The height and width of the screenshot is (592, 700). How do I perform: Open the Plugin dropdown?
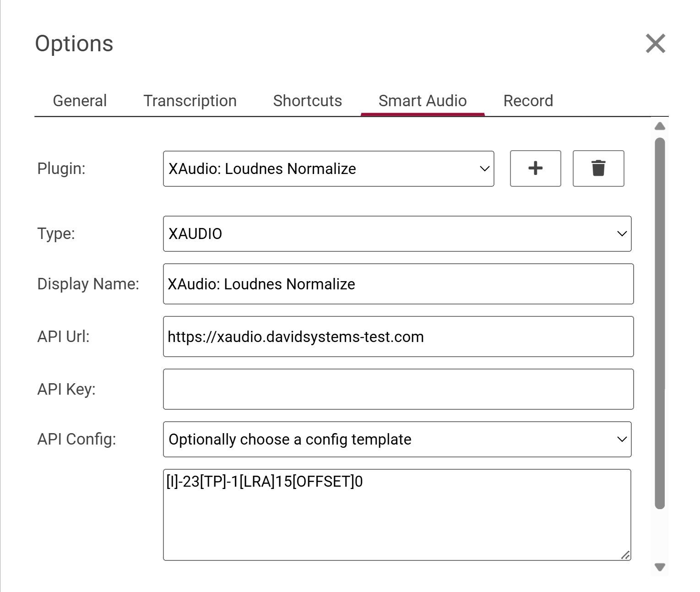(x=328, y=168)
